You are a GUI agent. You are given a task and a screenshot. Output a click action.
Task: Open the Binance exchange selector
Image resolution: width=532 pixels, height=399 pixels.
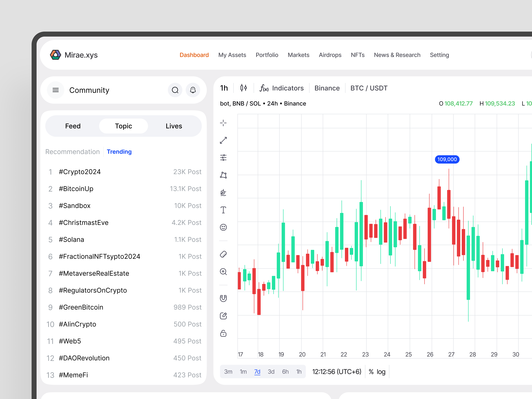[327, 88]
